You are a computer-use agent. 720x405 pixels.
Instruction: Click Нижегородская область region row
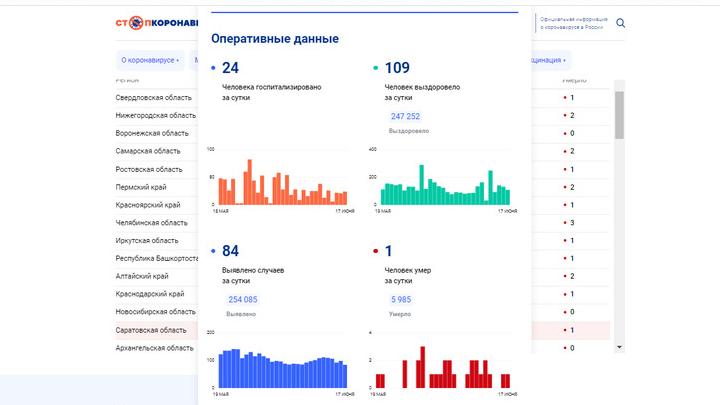click(x=155, y=116)
